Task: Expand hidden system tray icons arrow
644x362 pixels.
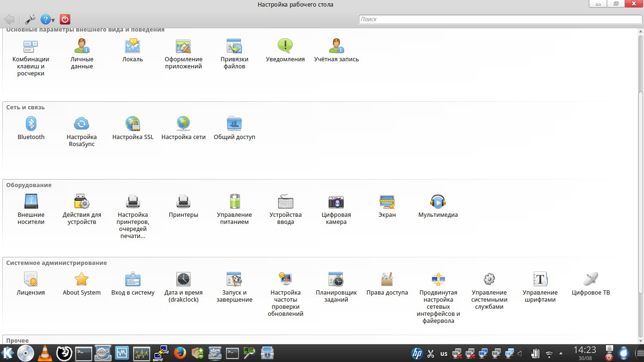Action: [x=561, y=353]
